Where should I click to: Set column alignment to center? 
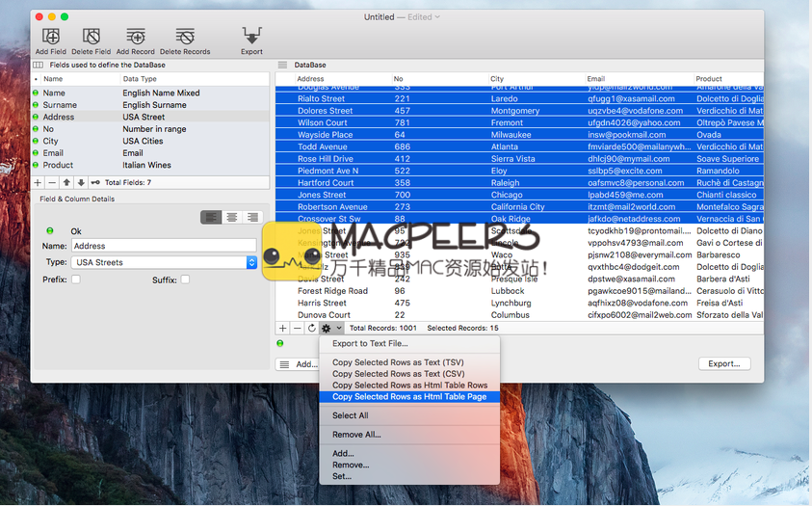click(x=232, y=218)
